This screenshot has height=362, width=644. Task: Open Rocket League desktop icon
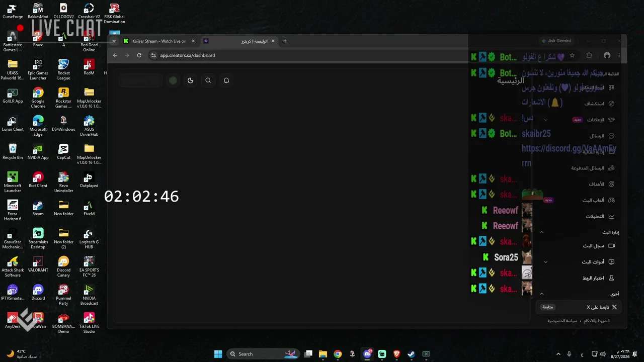click(63, 69)
